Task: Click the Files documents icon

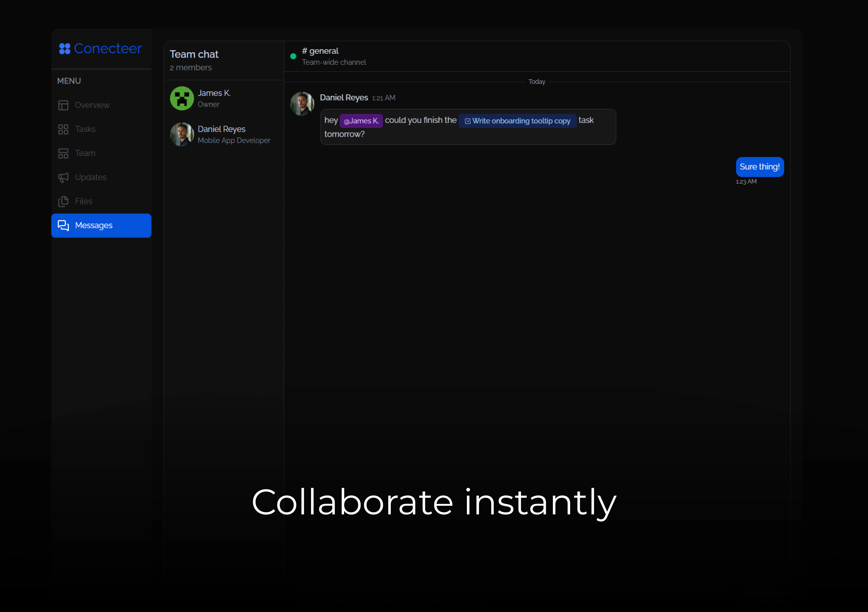Action: pyautogui.click(x=63, y=201)
